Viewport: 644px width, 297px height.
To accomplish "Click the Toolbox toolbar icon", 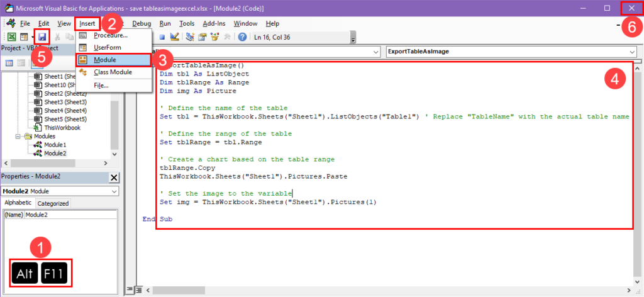I will [226, 37].
